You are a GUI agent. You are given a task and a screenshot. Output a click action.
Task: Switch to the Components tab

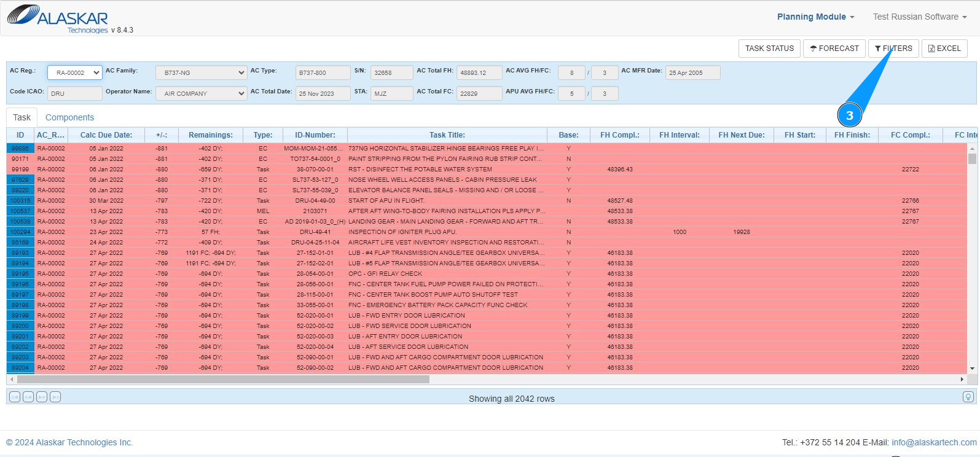pyautogui.click(x=69, y=117)
